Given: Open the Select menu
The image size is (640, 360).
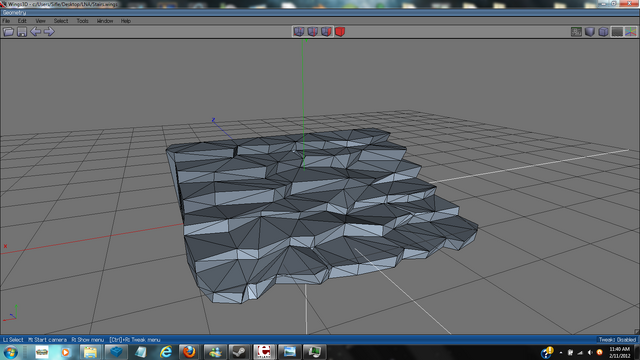Looking at the screenshot, I should pyautogui.click(x=61, y=21).
